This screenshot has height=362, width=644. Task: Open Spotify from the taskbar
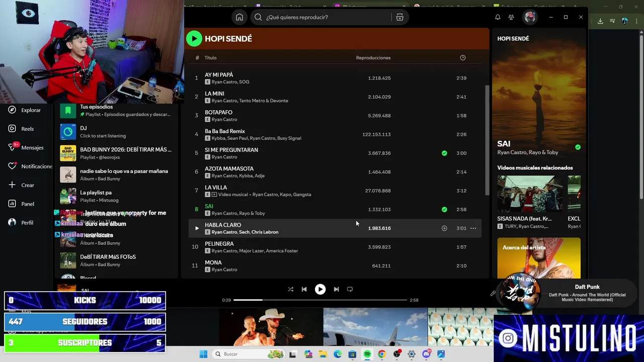click(367, 354)
